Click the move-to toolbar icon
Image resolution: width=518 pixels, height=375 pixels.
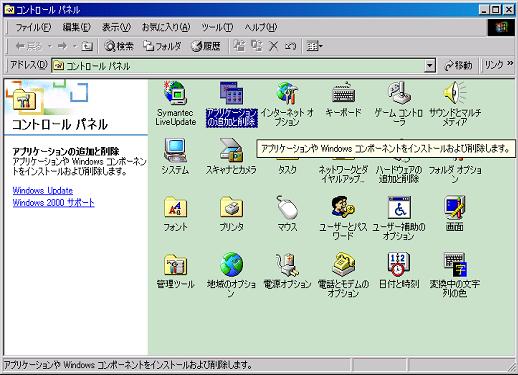tap(239, 46)
